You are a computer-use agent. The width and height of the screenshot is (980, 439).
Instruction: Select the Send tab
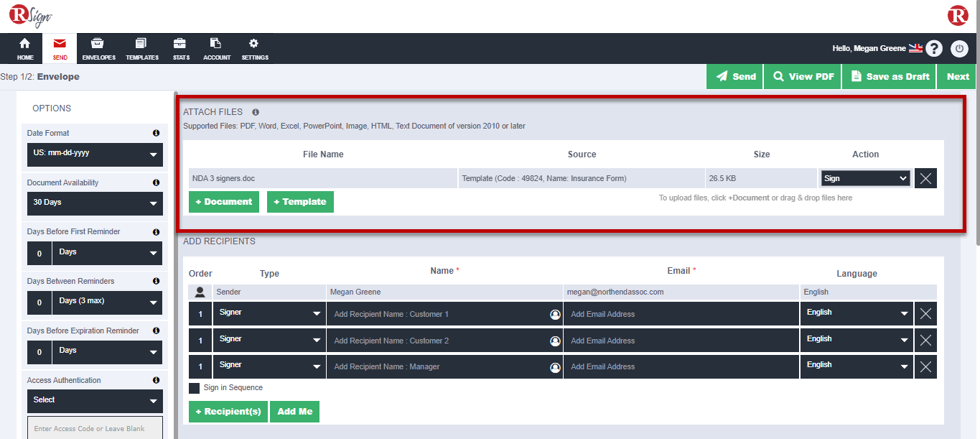60,48
